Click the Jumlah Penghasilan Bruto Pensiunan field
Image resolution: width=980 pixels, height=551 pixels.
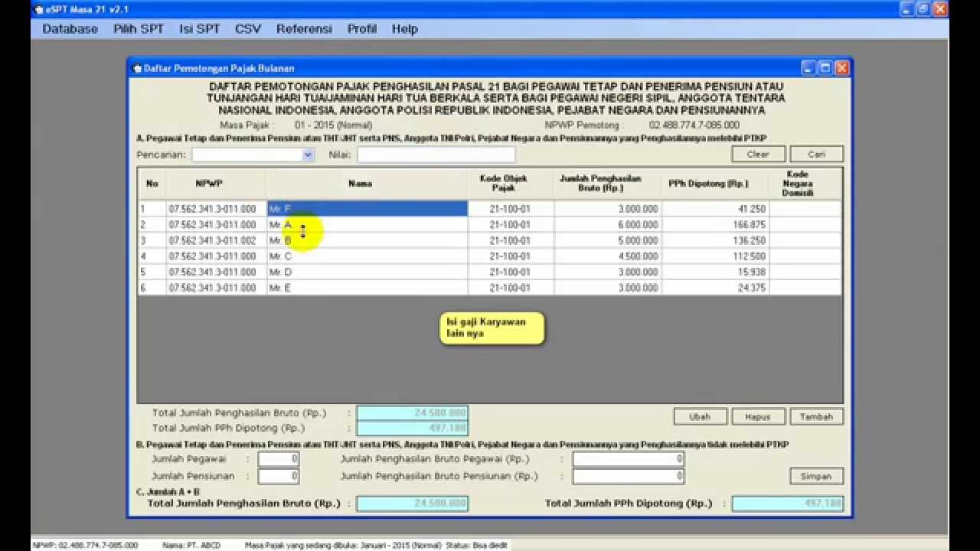pos(628,476)
